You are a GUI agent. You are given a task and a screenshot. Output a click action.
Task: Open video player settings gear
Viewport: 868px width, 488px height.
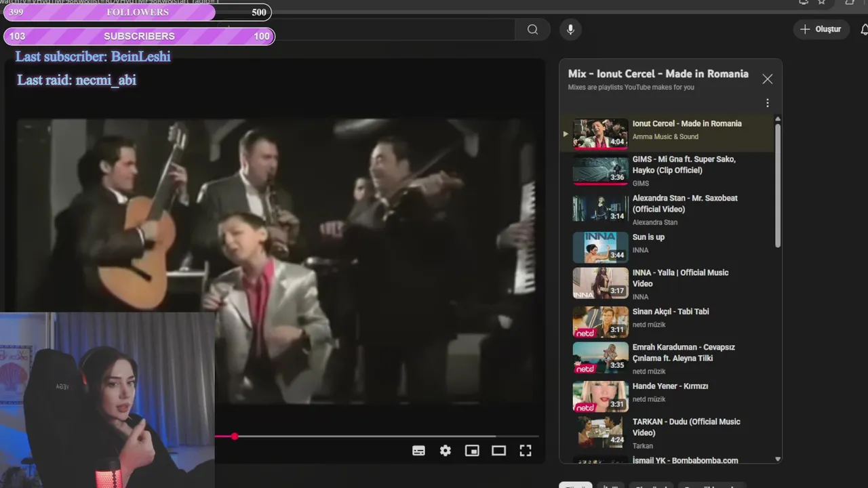[445, 451]
